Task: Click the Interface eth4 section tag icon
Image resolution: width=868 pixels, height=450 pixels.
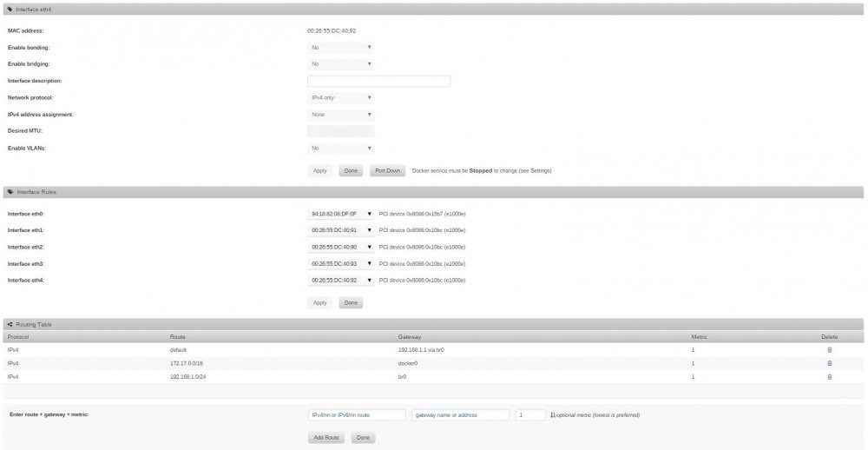Action: coord(10,10)
